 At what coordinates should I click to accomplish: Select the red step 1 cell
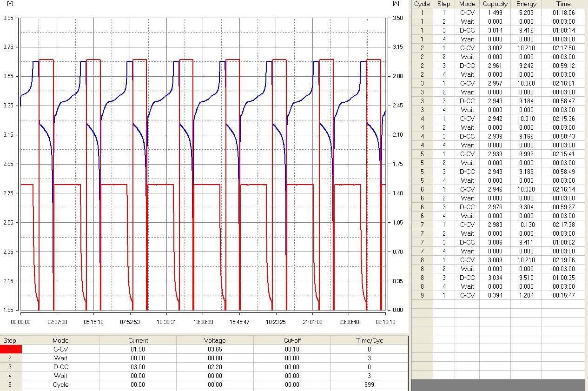coord(11,349)
